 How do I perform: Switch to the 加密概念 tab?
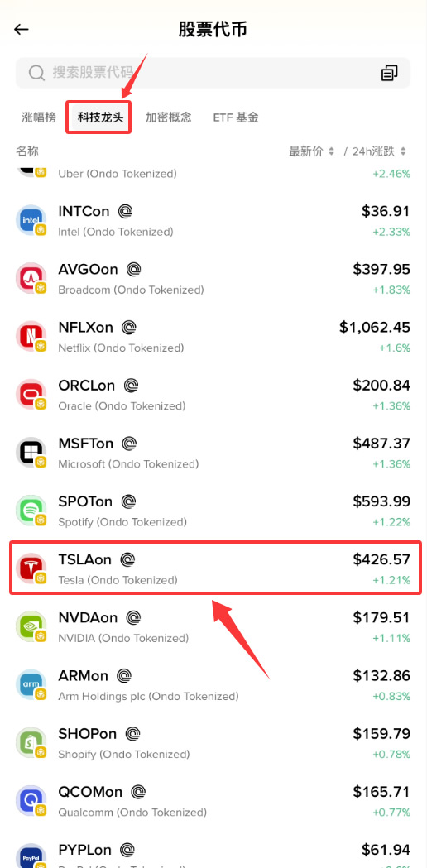click(x=168, y=117)
